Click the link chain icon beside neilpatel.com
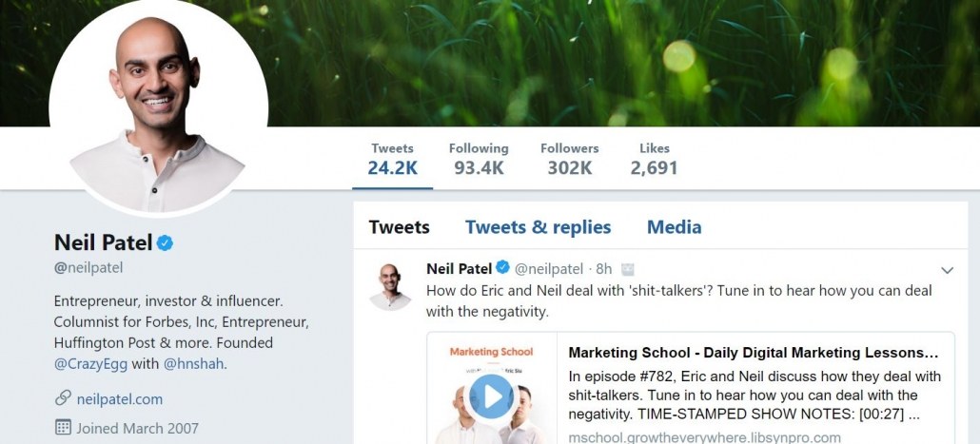The image size is (980, 444). point(63,398)
